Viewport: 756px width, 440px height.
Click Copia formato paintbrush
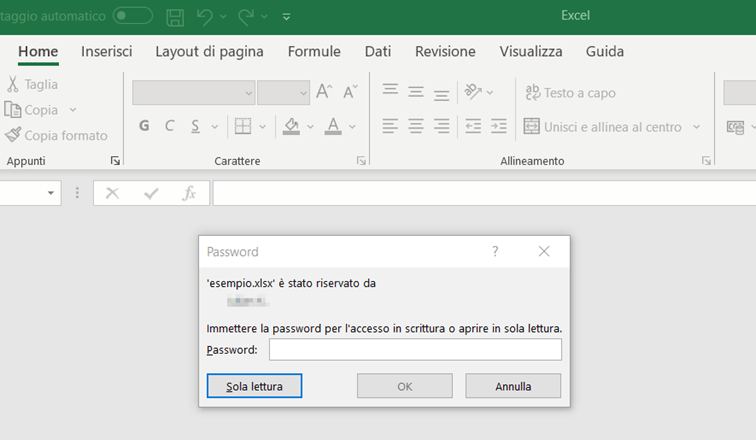click(x=56, y=135)
